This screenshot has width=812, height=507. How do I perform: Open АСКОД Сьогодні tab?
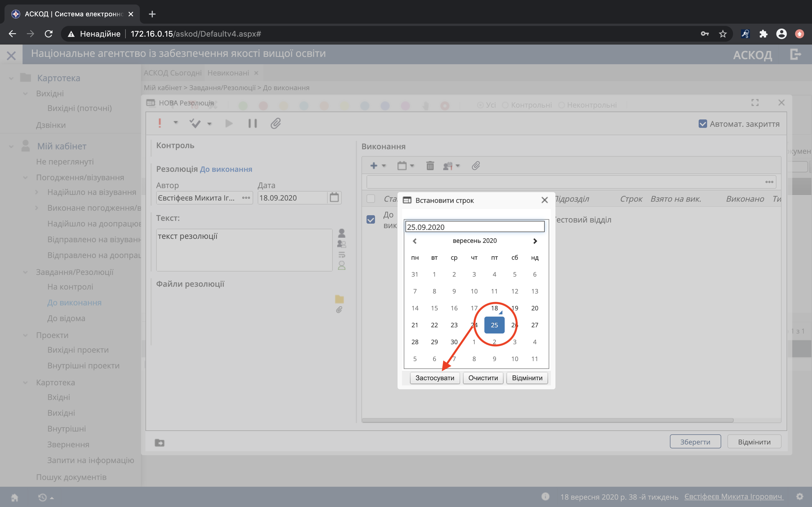173,73
